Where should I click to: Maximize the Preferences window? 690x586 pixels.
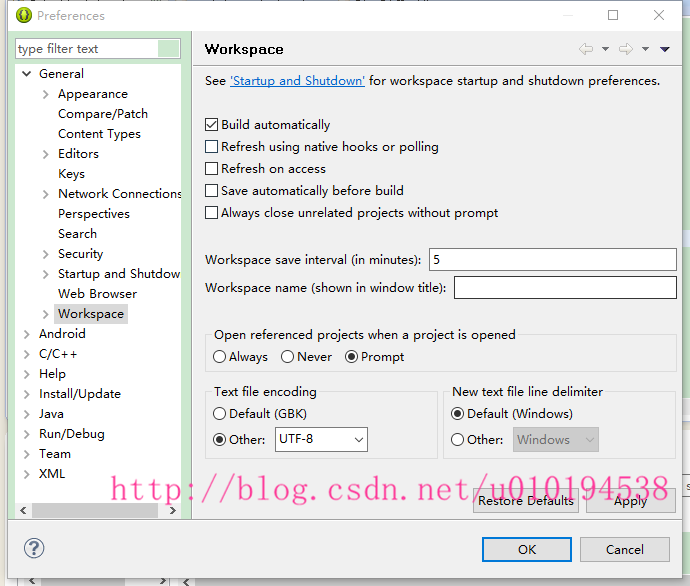click(x=613, y=15)
